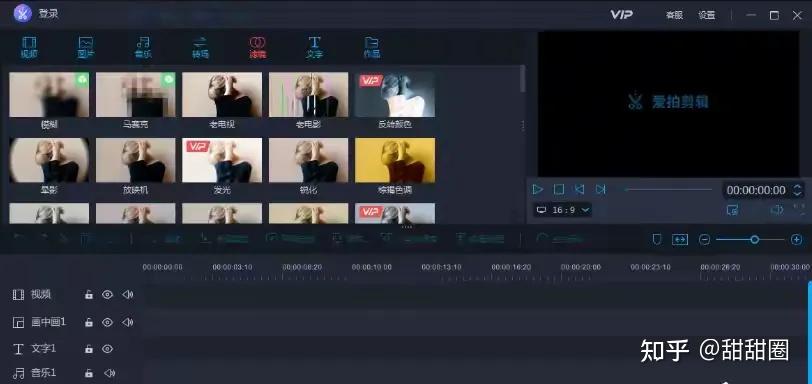Zoom in the timeline with plus
The image size is (812, 384).
pyautogui.click(x=796, y=240)
